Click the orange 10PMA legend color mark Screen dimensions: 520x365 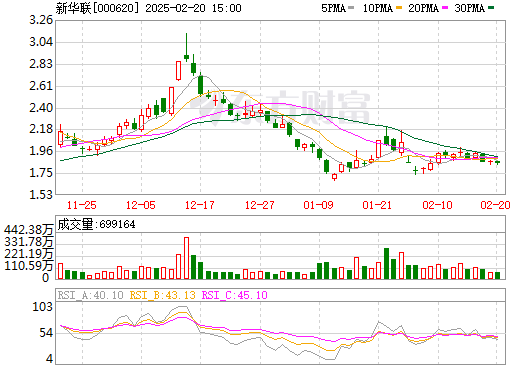point(398,8)
